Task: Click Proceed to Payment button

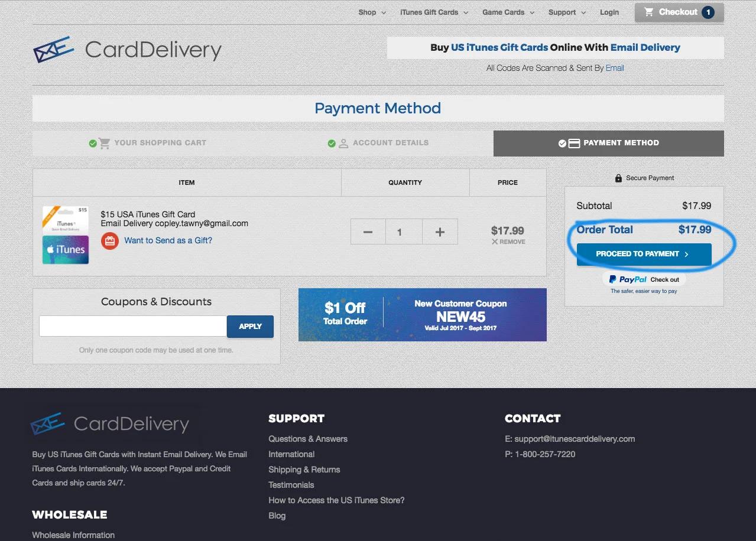Action: [644, 254]
